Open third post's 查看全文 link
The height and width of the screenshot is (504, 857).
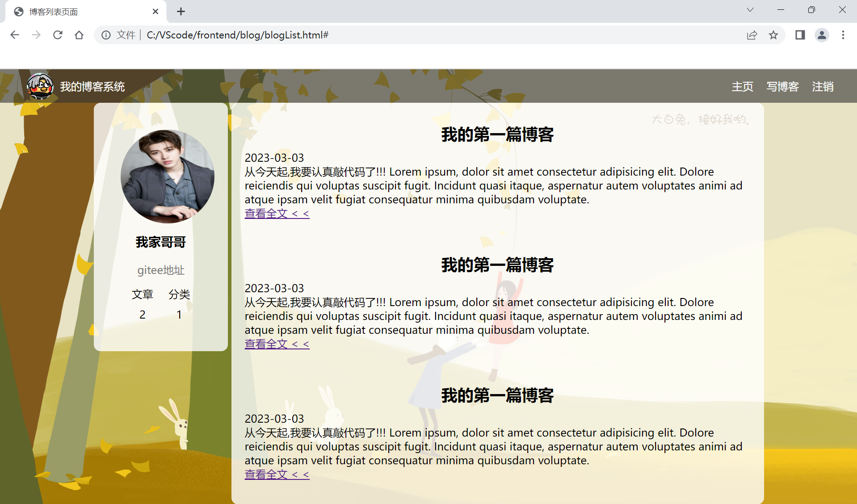[x=277, y=475]
